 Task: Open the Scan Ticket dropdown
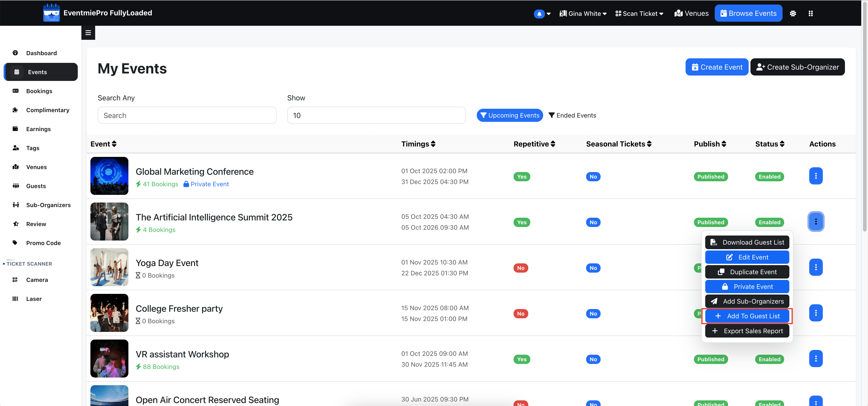[639, 14]
